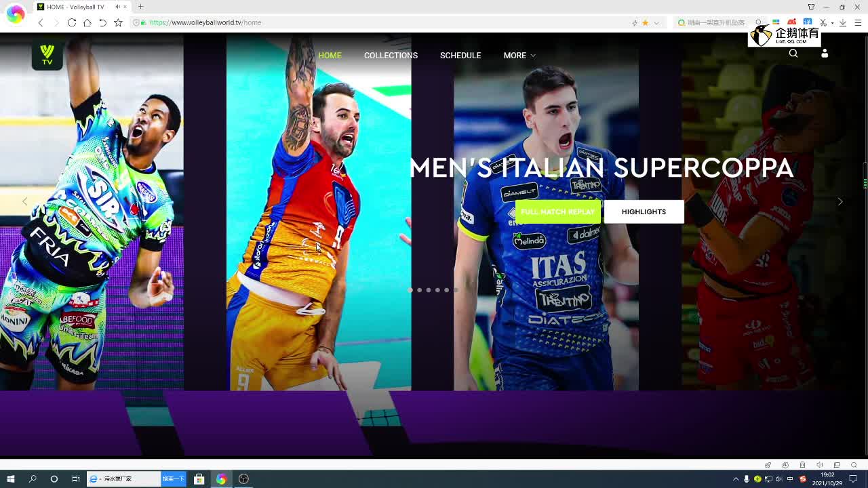868x488 pixels.
Task: Open the COLLECTIONS menu item
Action: coord(391,56)
